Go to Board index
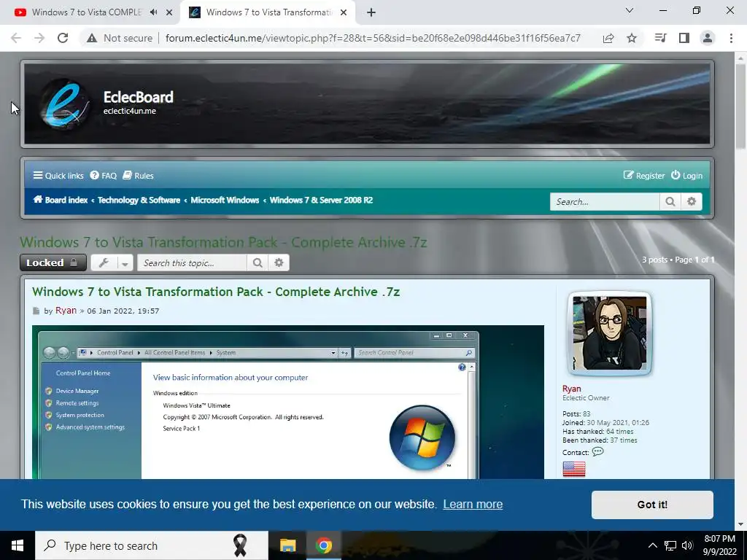747x560 pixels. pos(60,200)
